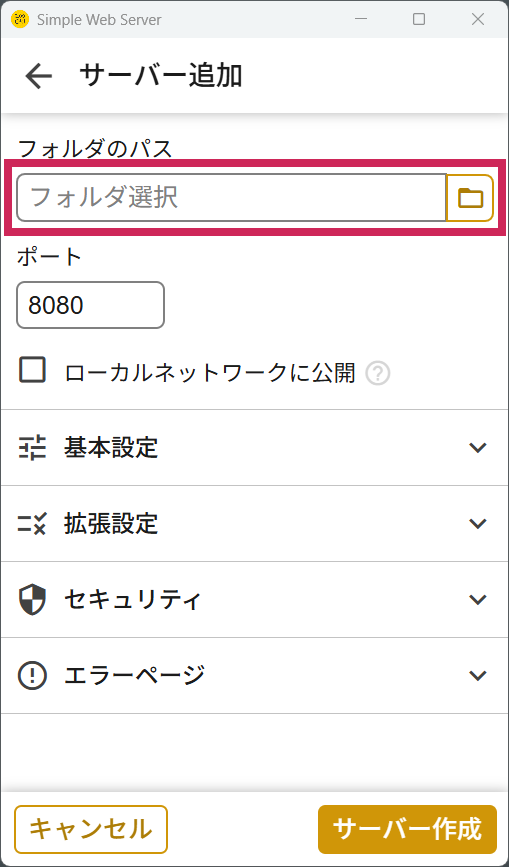Click the 拡張設定 checklist icon
The image size is (509, 867).
pos(33,524)
